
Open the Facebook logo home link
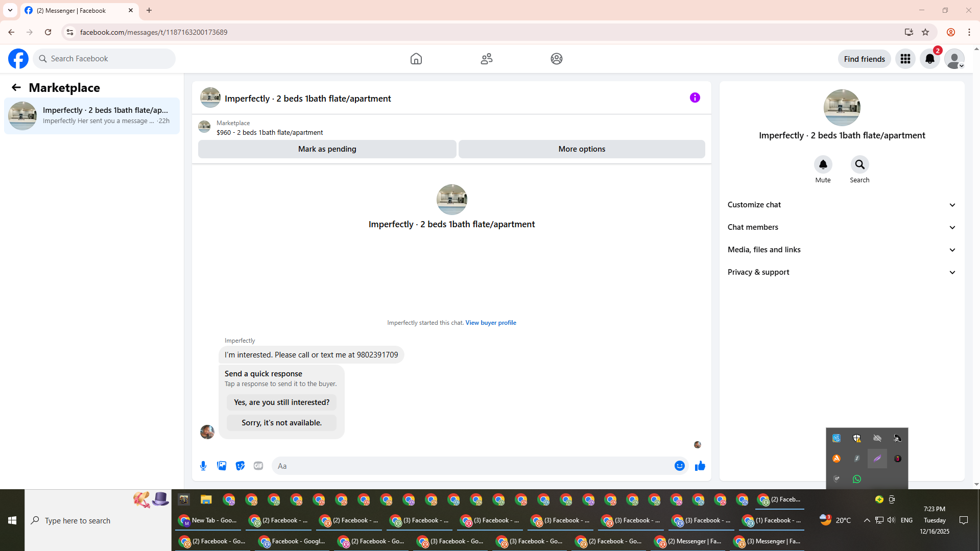click(18, 59)
